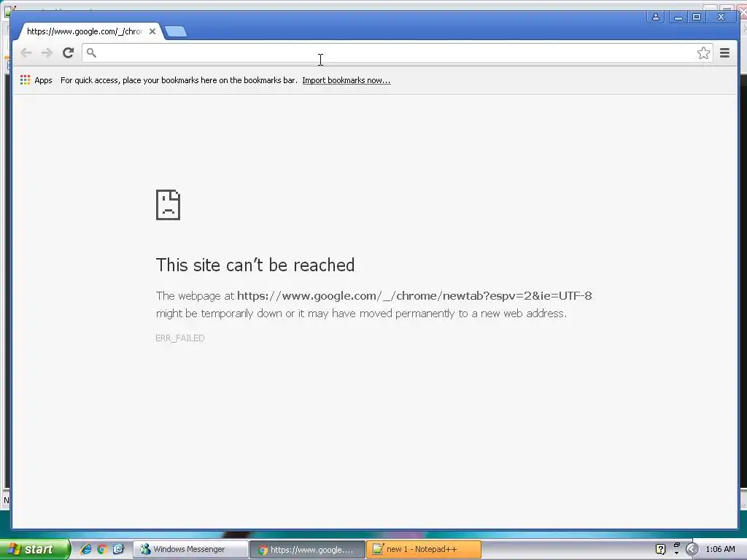The width and height of the screenshot is (747, 560).
Task: Maximize the Chrome window
Action: pyautogui.click(x=697, y=17)
